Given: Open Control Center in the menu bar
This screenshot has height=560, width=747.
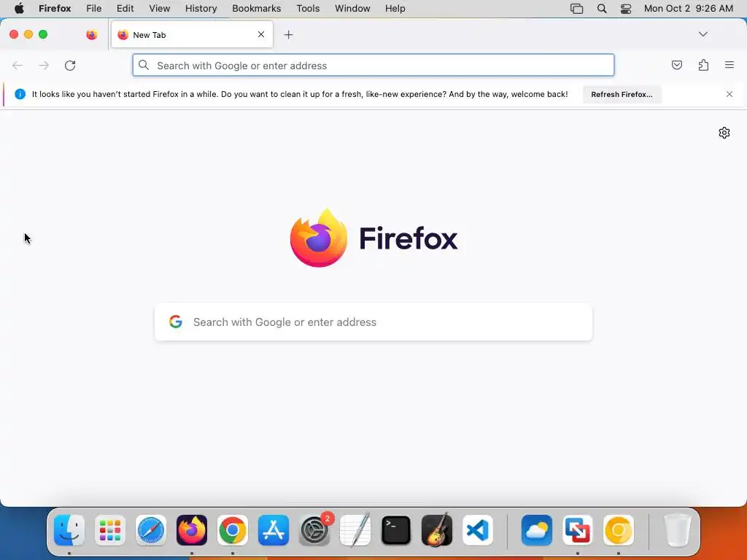Looking at the screenshot, I should pyautogui.click(x=626, y=9).
